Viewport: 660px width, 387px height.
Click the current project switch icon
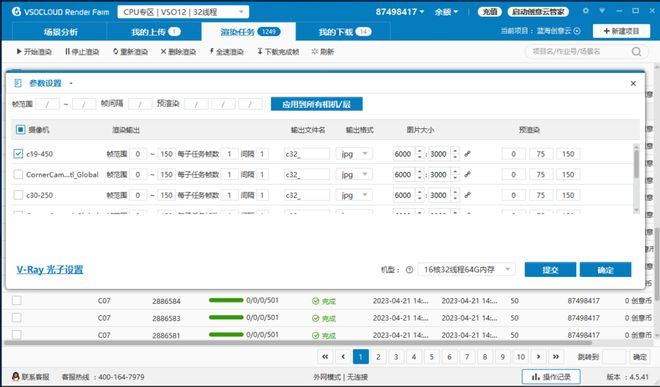pos(577,31)
